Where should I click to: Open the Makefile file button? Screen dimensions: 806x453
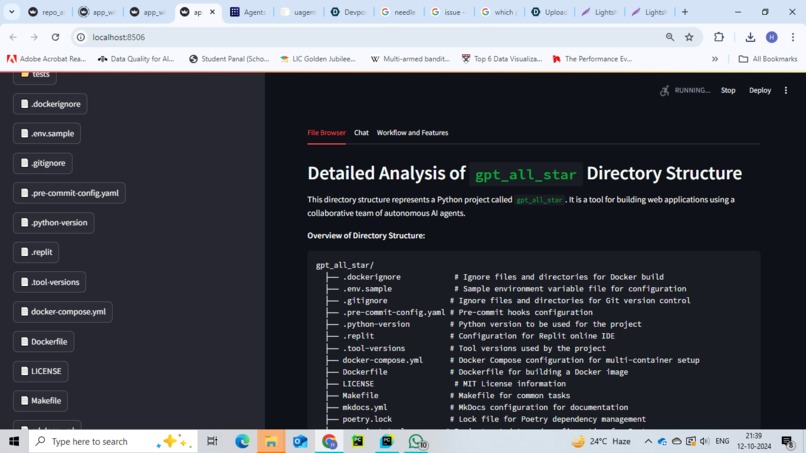pos(40,401)
